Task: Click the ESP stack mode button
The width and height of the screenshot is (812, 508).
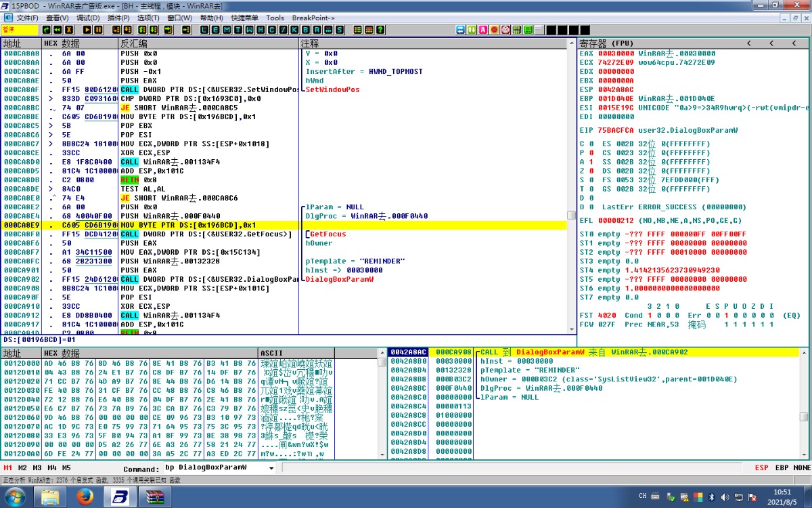Action: (x=761, y=467)
